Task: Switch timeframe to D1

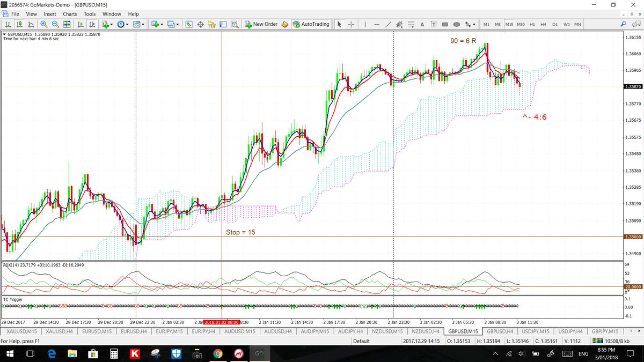Action: pyautogui.click(x=555, y=24)
